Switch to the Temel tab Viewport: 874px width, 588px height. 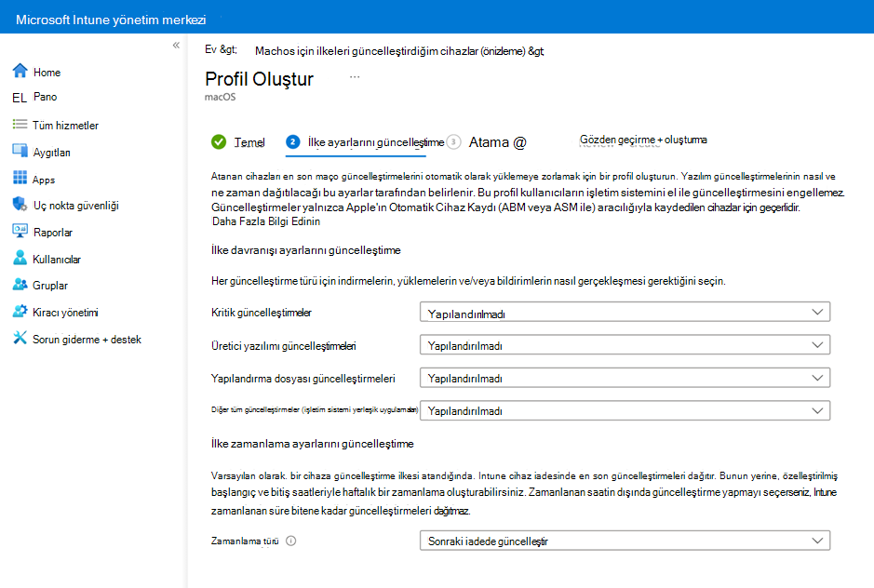pyautogui.click(x=249, y=142)
